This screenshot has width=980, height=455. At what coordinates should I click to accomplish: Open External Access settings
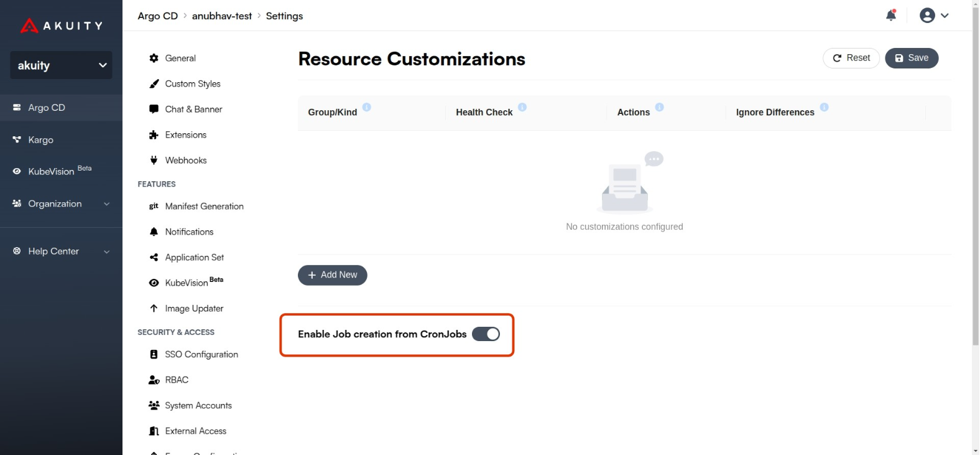195,431
